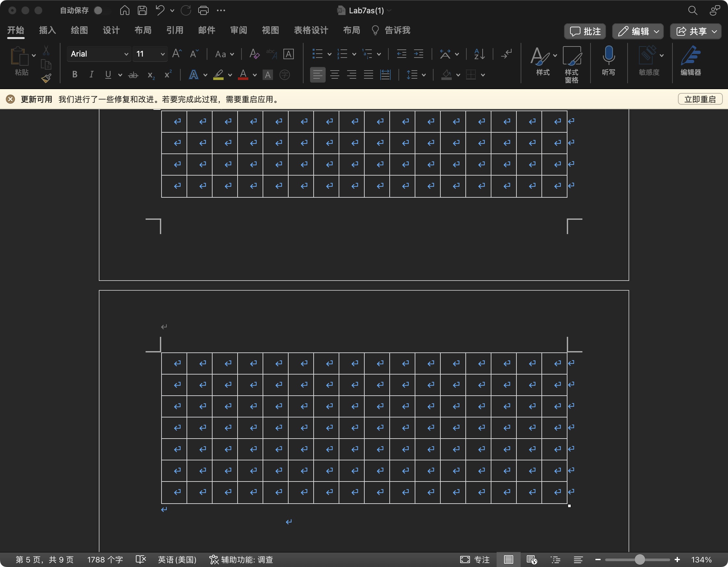Open the Arial font name dropdown
Image resolution: width=728 pixels, height=567 pixels.
pyautogui.click(x=126, y=54)
